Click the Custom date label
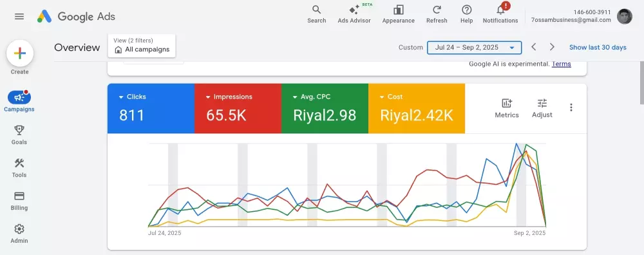Image resolution: width=644 pixels, height=255 pixels. 410,47
